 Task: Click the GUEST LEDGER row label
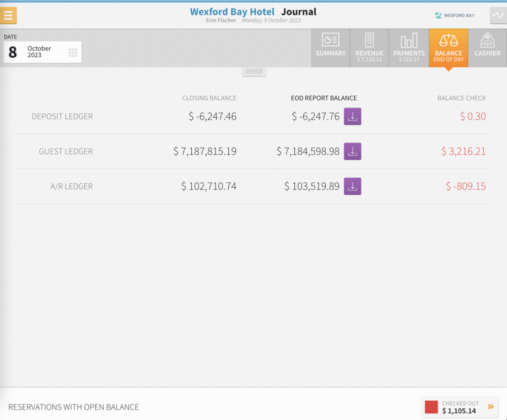66,151
